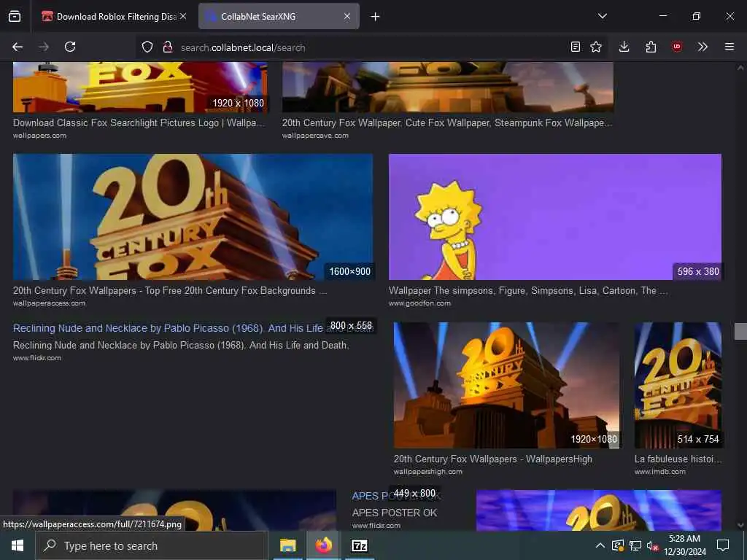Open the 1920 x 1080 Fox Searchlight image

140,87
